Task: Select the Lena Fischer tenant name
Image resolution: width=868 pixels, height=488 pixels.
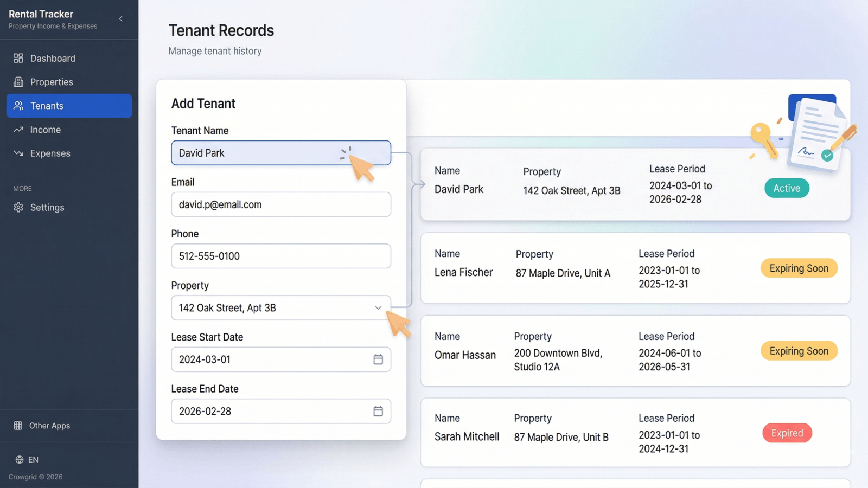Action: pos(463,272)
